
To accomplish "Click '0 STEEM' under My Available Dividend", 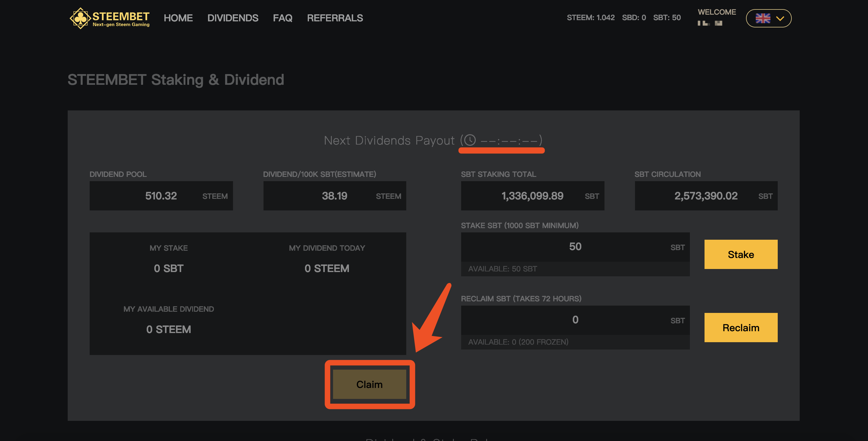I will click(x=168, y=329).
